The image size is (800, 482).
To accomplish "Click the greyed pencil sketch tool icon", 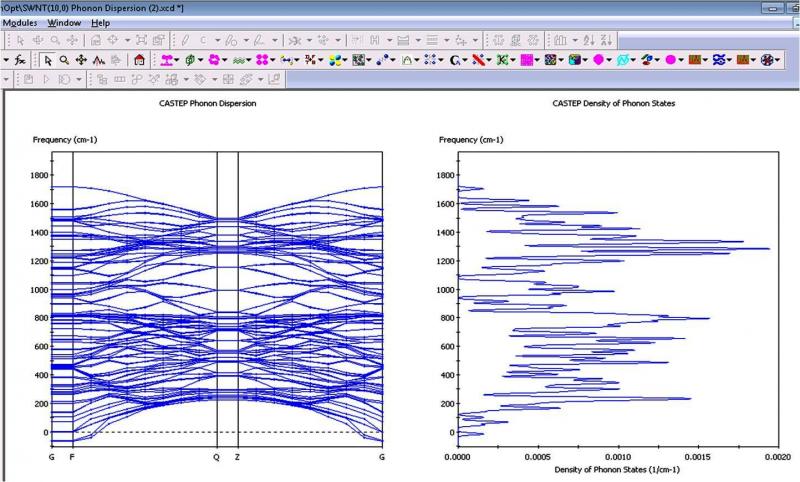I will pyautogui.click(x=185, y=40).
